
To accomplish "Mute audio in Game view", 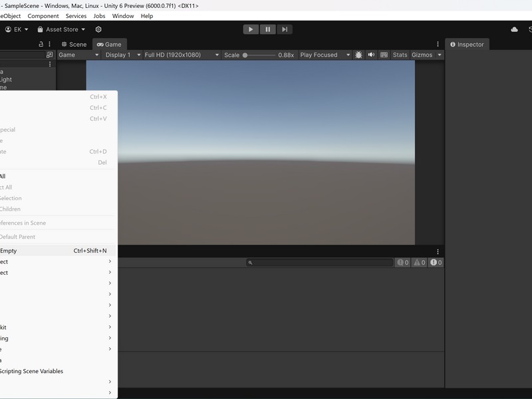I will point(372,55).
